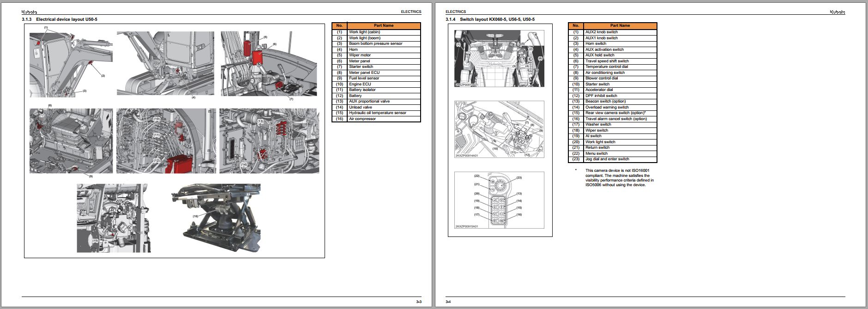Screen dimensions: 868x309
Task: Click the 'Beacon switch (option)' row
Action: (613, 102)
